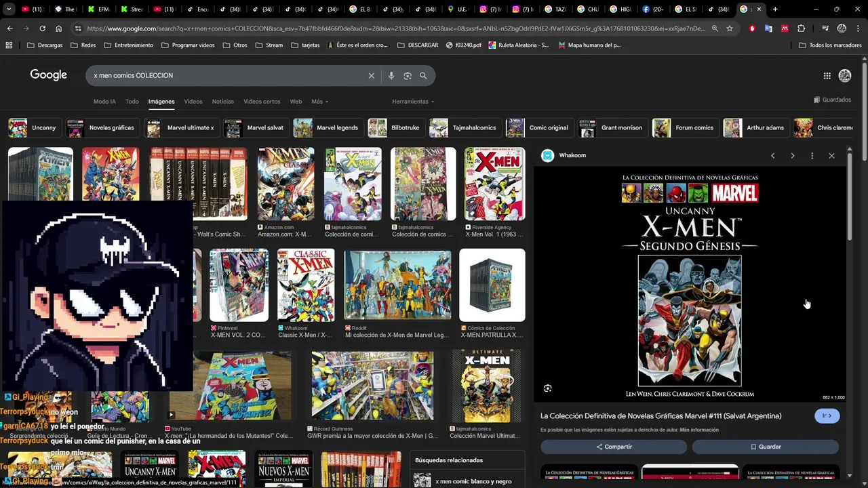Click related search x men comic blanco y negro
The height and width of the screenshot is (488, 868).
pos(467,481)
